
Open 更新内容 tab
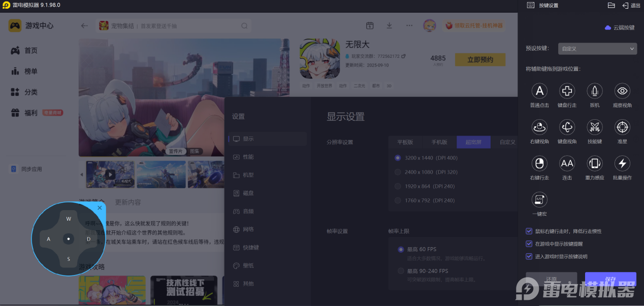[x=128, y=202]
